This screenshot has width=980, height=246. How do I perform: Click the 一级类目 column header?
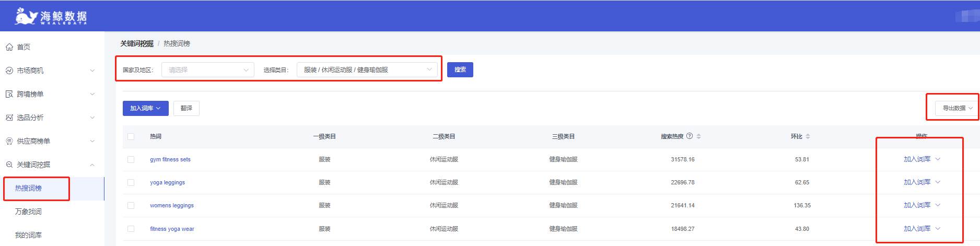tap(324, 136)
